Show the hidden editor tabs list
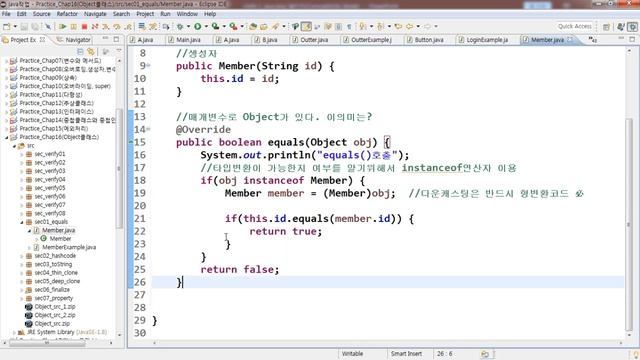Viewport: 640px width, 360px height. [592, 40]
